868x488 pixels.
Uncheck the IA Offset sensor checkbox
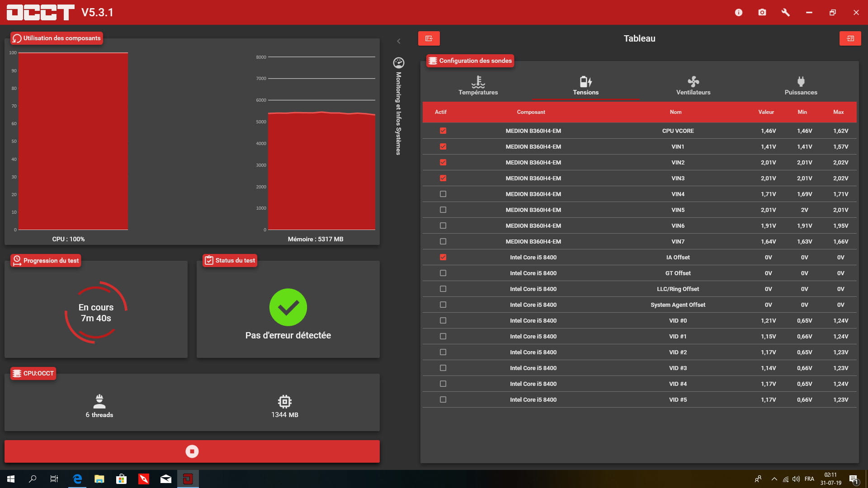pos(443,257)
